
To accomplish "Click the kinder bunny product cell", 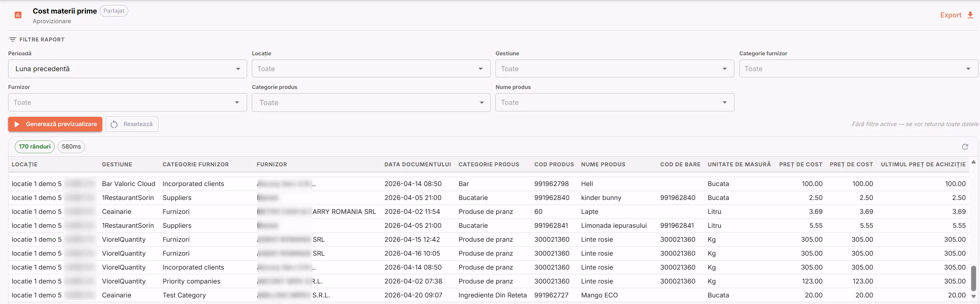I will coord(601,198).
